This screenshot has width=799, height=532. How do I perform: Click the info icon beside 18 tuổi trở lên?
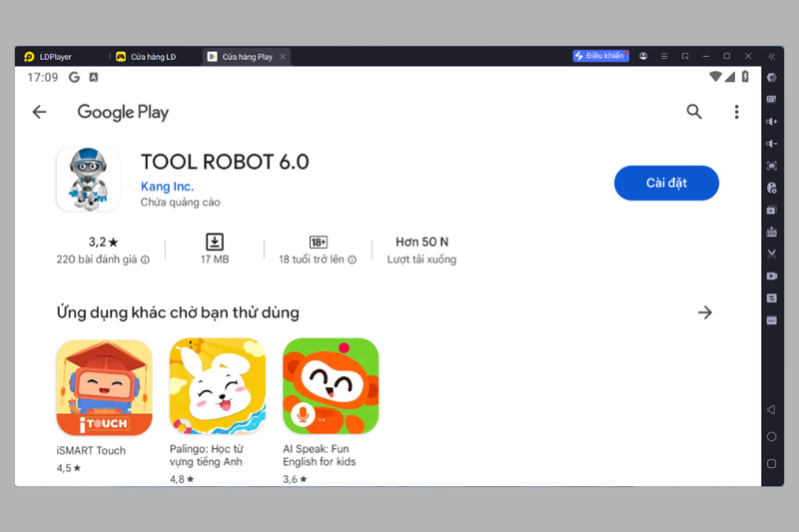point(353,260)
